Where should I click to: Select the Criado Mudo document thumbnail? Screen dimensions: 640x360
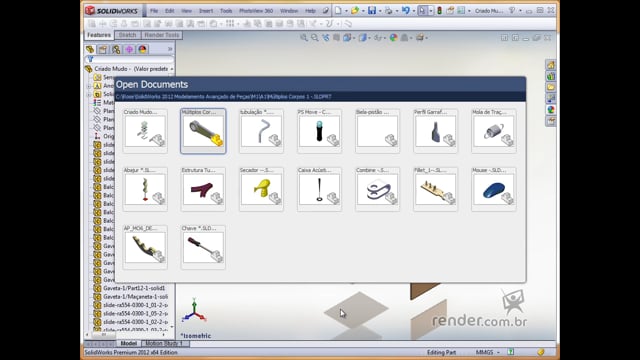(x=145, y=131)
